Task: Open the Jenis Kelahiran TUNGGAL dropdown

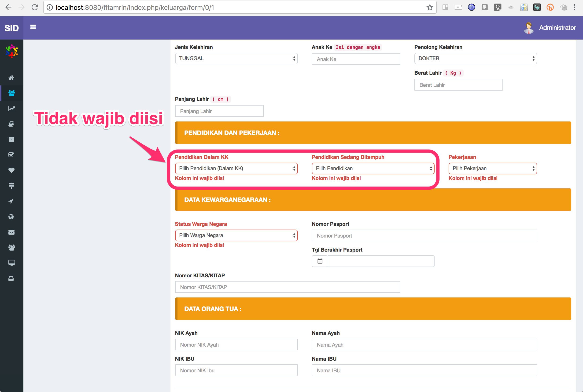Action: [236, 58]
